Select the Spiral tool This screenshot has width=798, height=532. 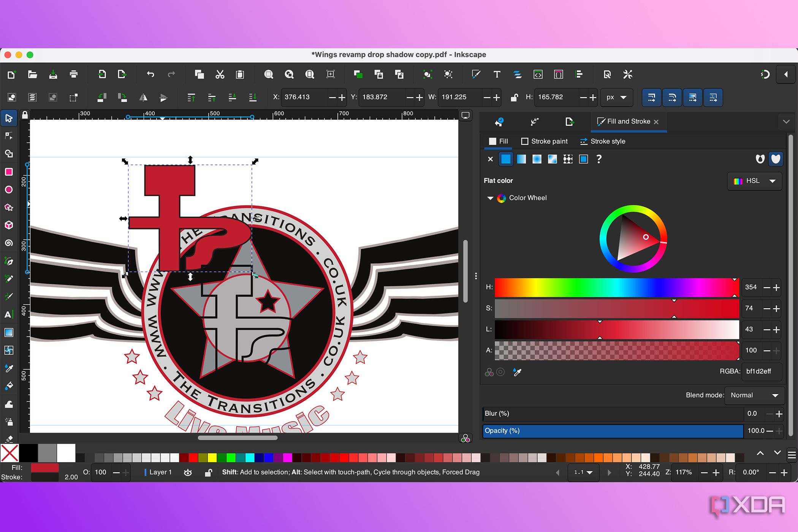coord(9,243)
